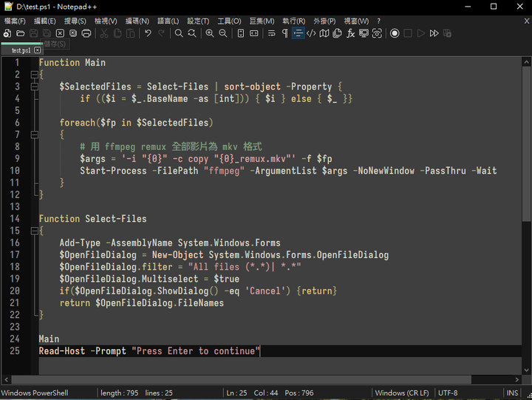Viewport: 532px width, 400px height.
Task: Open the 執行(R) run menu
Action: point(294,21)
